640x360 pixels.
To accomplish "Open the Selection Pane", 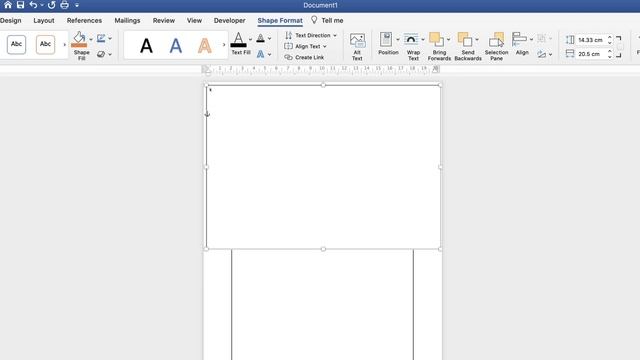I will point(496,47).
